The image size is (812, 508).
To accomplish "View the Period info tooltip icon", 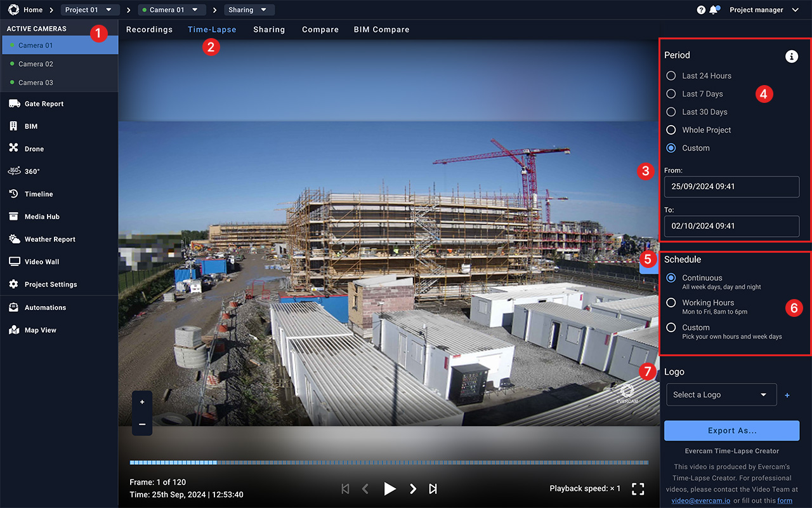I will pos(791,56).
